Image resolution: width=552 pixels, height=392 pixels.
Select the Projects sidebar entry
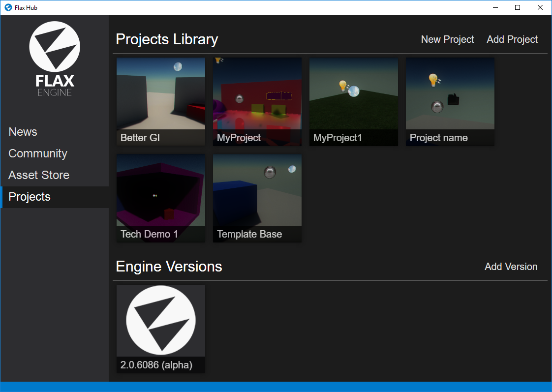tap(29, 197)
